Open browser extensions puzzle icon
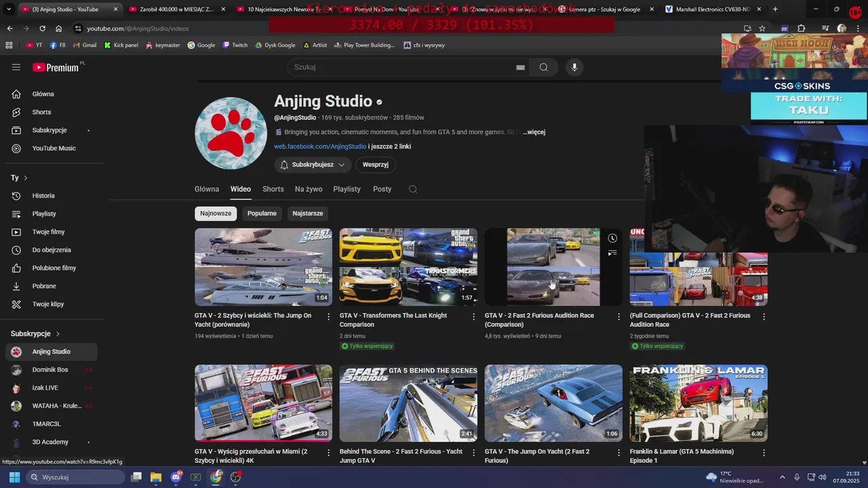Image resolution: width=868 pixels, height=488 pixels. (802, 28)
